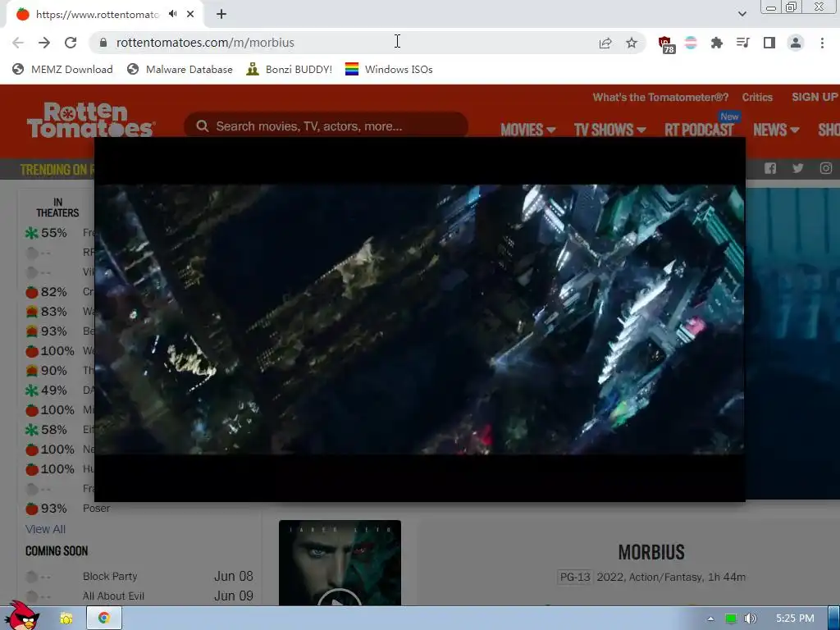Click the green tray status icon

pos(730,619)
